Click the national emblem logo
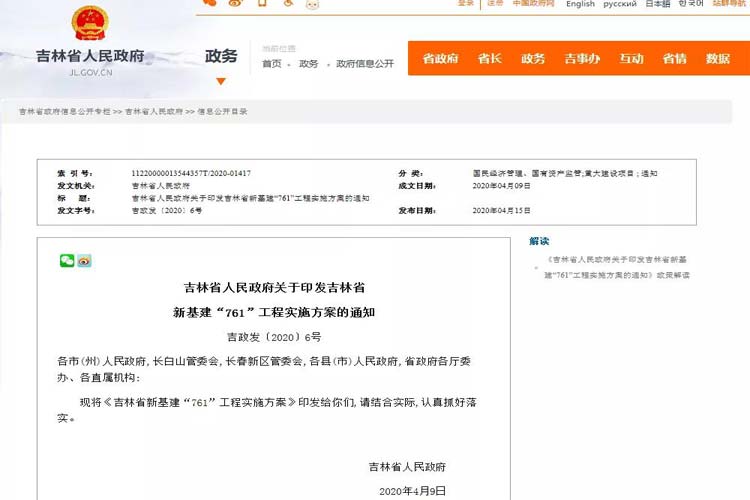The height and width of the screenshot is (500, 750). pos(90,25)
